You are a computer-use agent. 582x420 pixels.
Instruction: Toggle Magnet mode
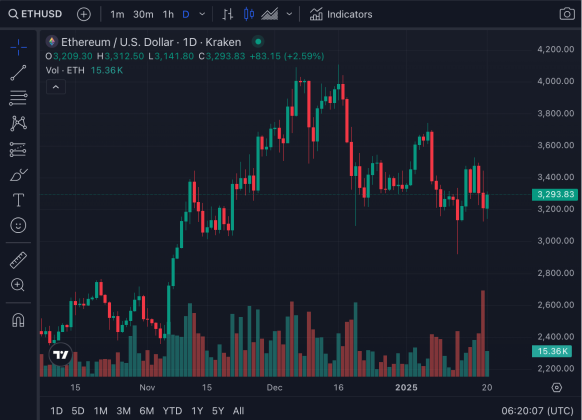18,320
